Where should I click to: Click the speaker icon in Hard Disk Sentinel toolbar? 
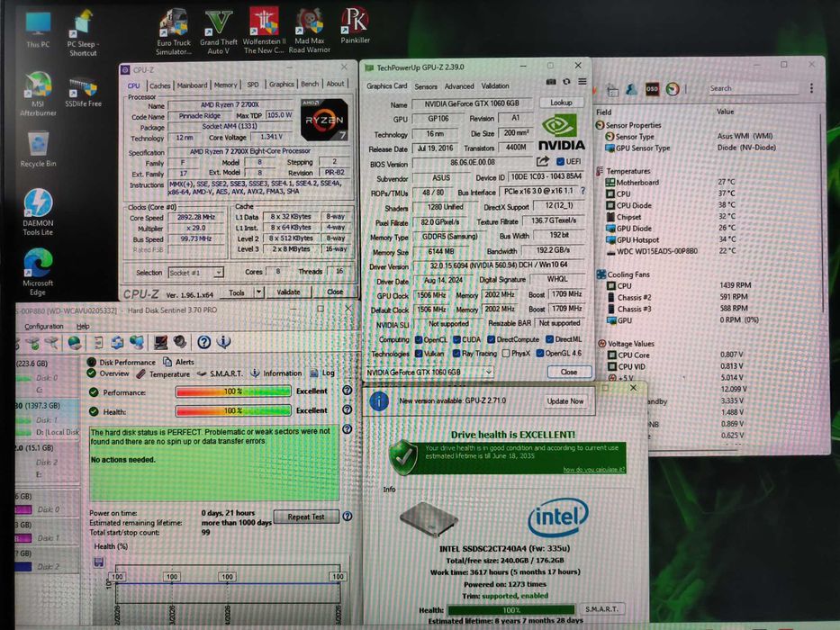click(x=180, y=342)
